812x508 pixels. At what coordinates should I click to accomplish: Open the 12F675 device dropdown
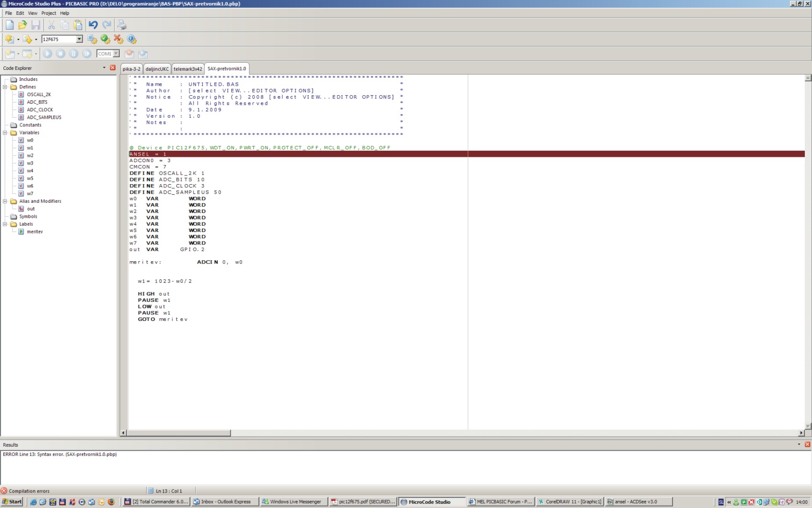point(79,39)
